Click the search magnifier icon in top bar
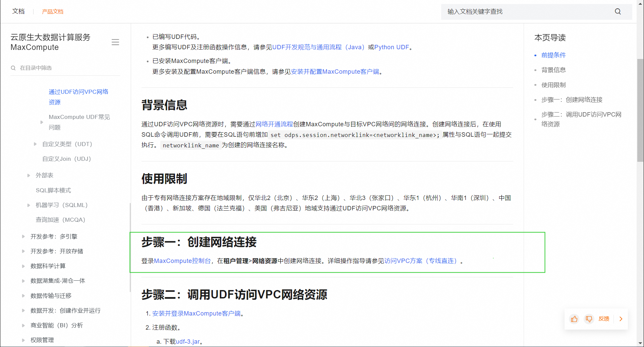The width and height of the screenshot is (644, 347). 618,11
